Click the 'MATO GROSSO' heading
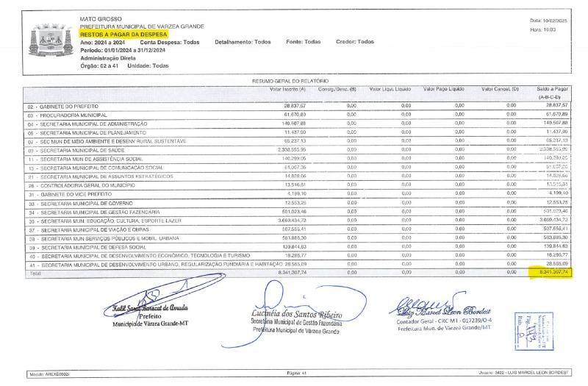This screenshot has height=386, width=588. tap(101, 19)
